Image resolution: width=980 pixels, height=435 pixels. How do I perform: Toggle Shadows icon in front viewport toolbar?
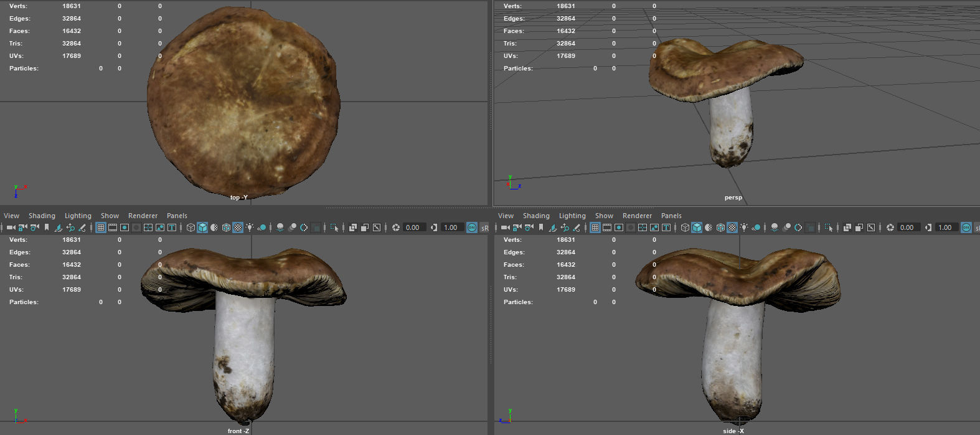(x=261, y=227)
